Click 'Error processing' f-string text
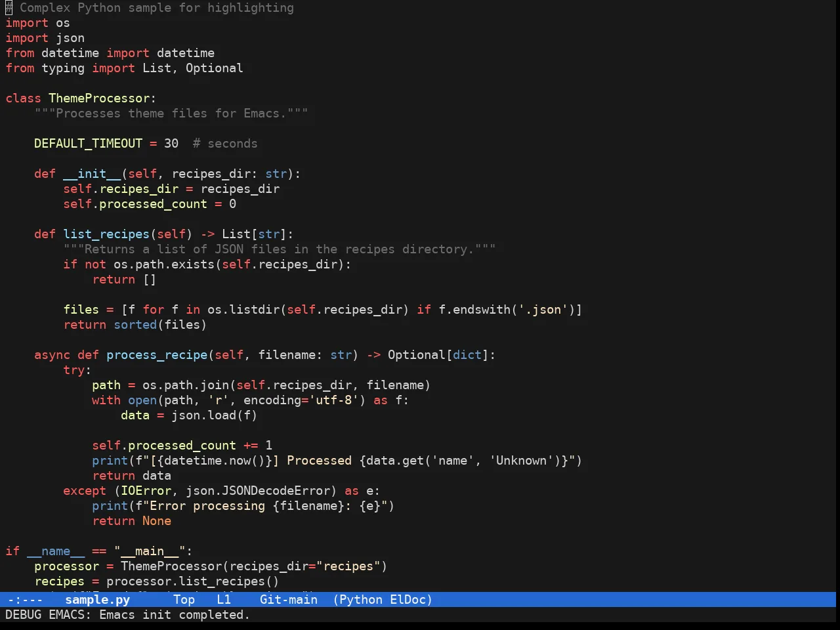 coord(207,506)
